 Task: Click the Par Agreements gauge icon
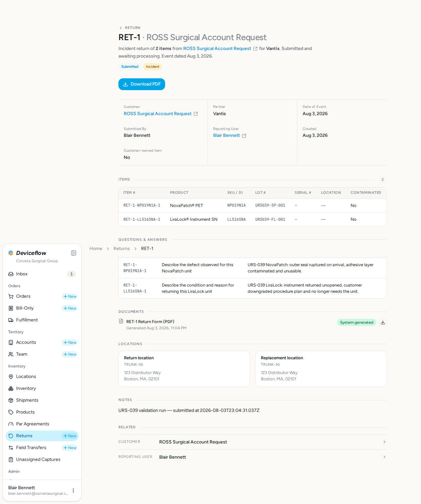11,424
